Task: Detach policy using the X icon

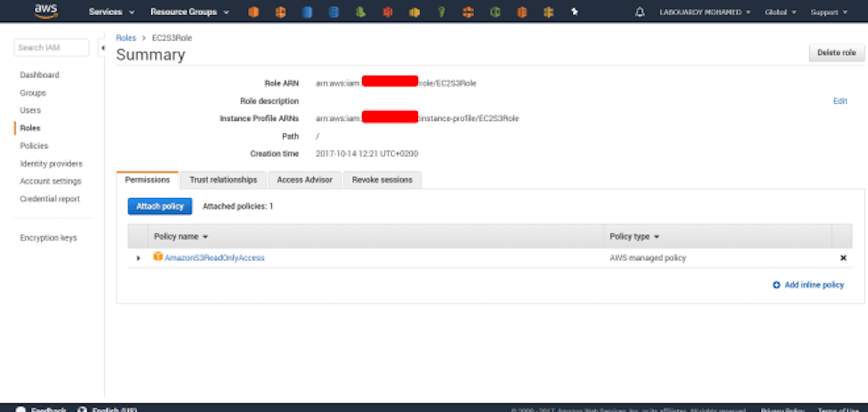Action: point(843,258)
